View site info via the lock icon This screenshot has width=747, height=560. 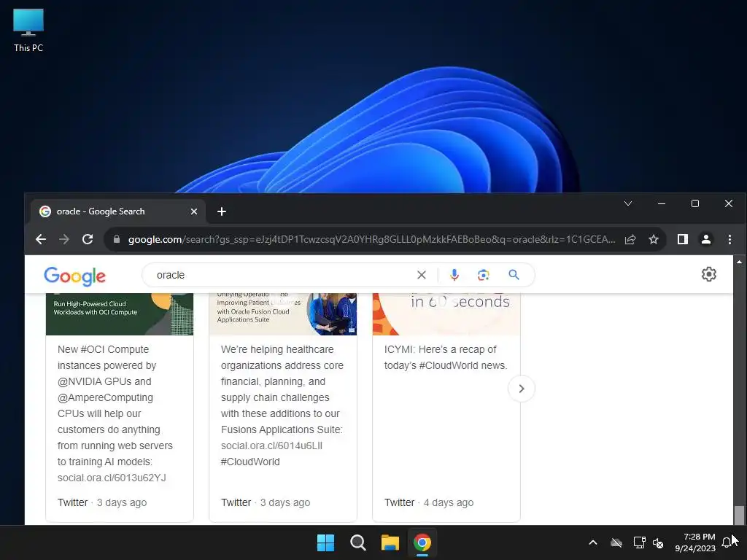click(x=117, y=239)
